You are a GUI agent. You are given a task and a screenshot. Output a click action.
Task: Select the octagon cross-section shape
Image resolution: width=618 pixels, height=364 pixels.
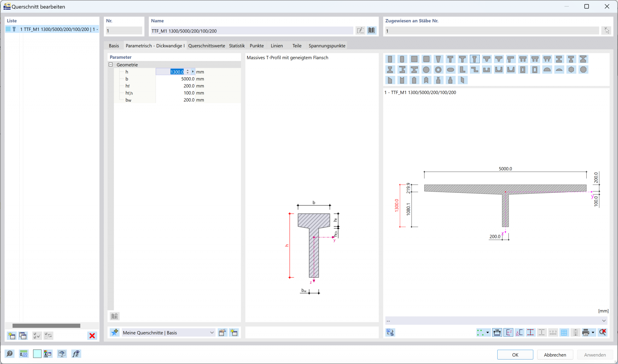click(583, 70)
